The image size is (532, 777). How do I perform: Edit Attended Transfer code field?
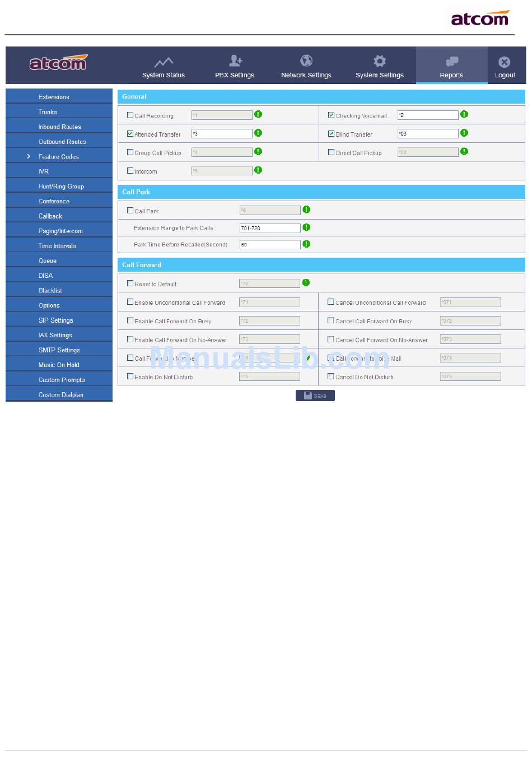click(x=222, y=133)
